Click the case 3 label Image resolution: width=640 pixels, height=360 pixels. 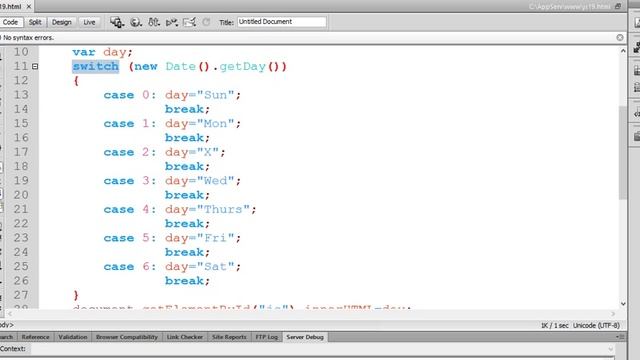tap(129, 180)
